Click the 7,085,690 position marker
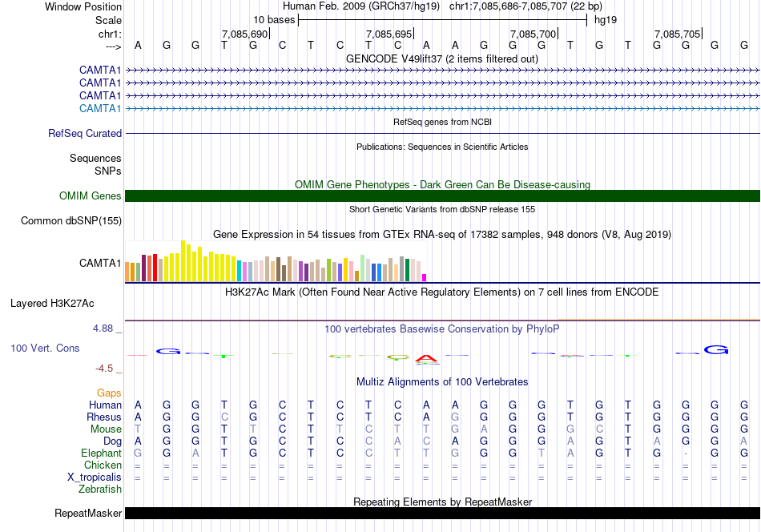The width and height of the screenshot is (761, 532). point(244,34)
